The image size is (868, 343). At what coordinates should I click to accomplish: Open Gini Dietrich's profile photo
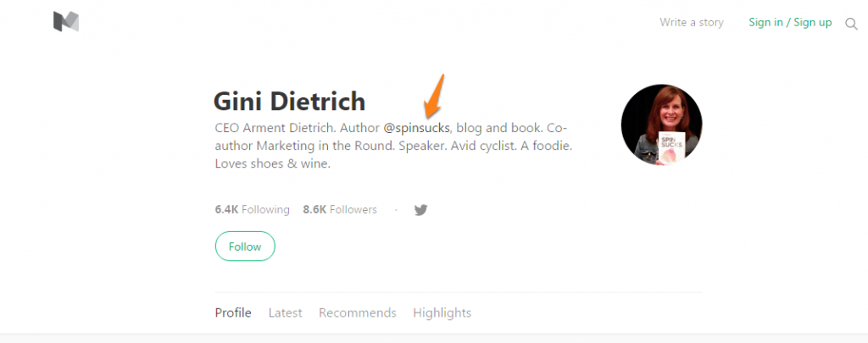(x=661, y=124)
